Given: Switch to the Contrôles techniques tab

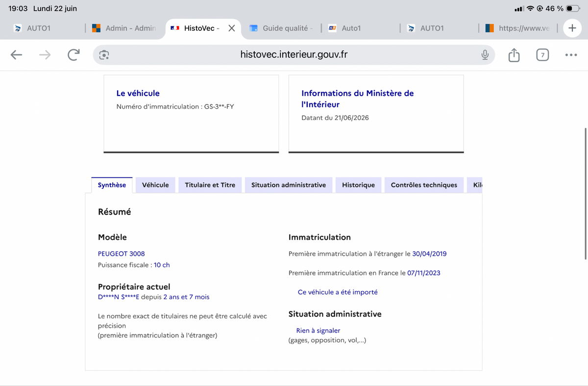Looking at the screenshot, I should [424, 185].
